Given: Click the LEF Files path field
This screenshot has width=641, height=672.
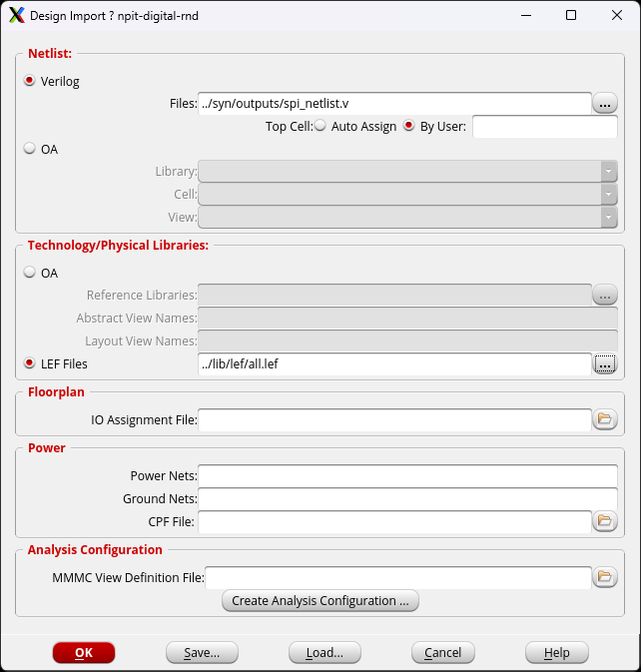Looking at the screenshot, I should 394,364.
